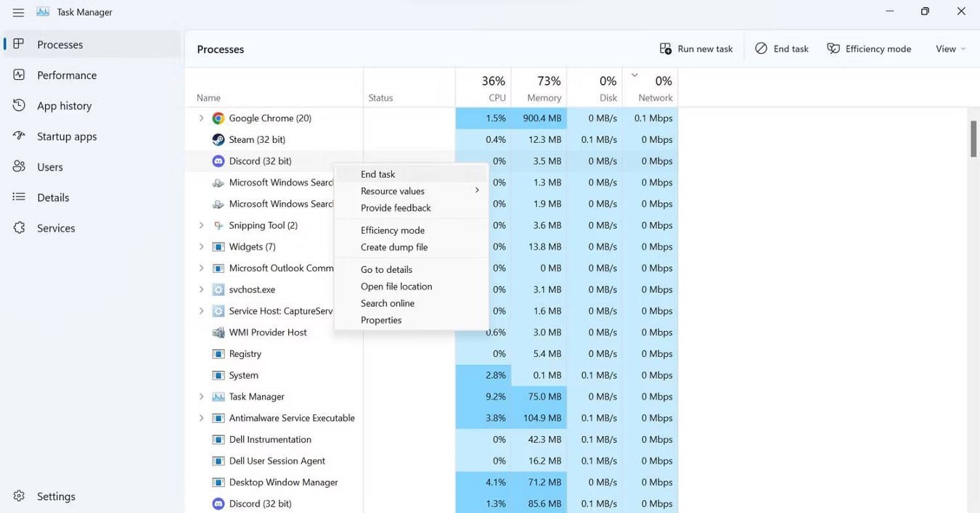Click the Steam process icon
Screen dimensions: 980x513
pyautogui.click(x=218, y=139)
